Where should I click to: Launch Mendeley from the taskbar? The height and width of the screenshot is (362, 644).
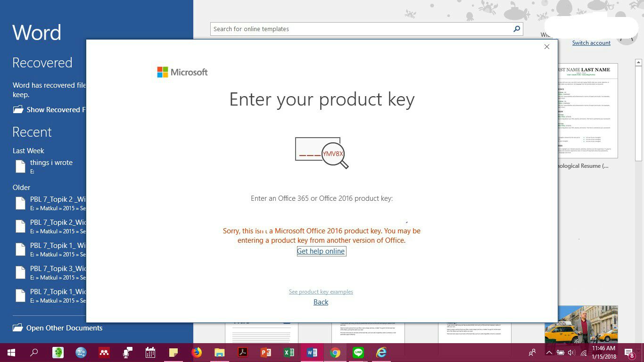pyautogui.click(x=104, y=353)
